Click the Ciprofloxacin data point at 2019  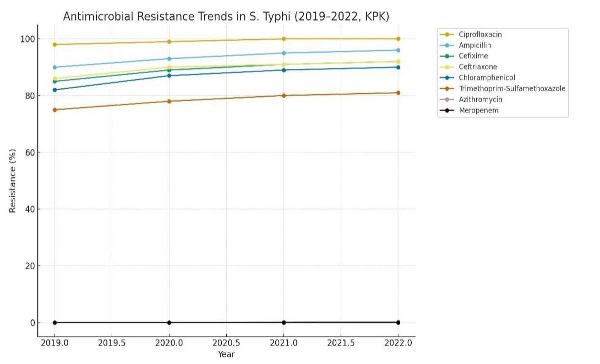tap(55, 45)
